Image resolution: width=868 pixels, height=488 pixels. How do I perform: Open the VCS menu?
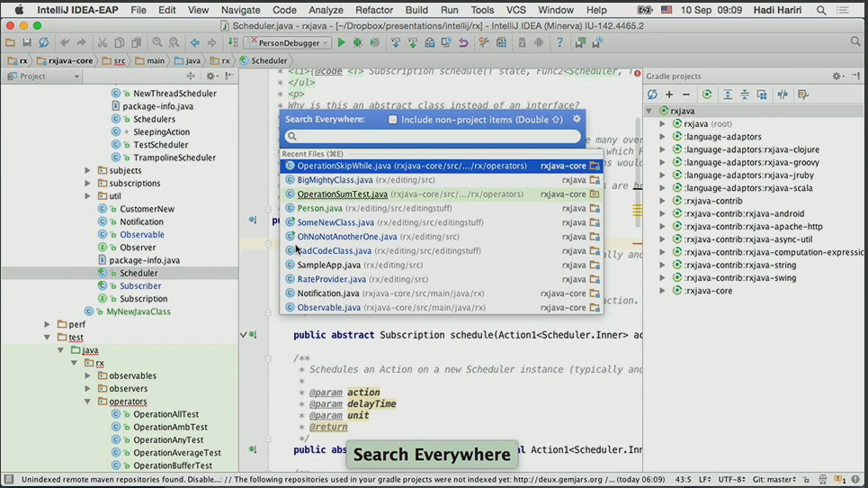pos(516,10)
